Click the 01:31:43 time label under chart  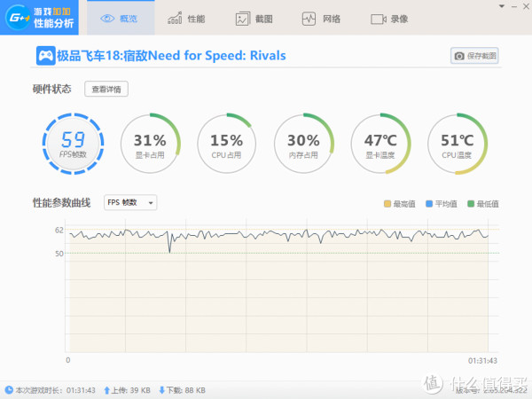click(x=482, y=361)
